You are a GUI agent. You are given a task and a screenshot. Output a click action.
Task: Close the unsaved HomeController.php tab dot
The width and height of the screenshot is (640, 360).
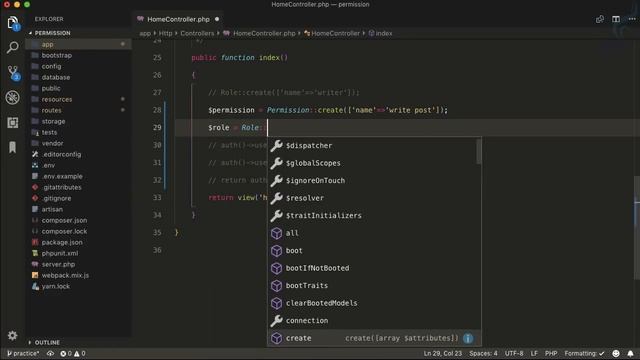coord(217,19)
